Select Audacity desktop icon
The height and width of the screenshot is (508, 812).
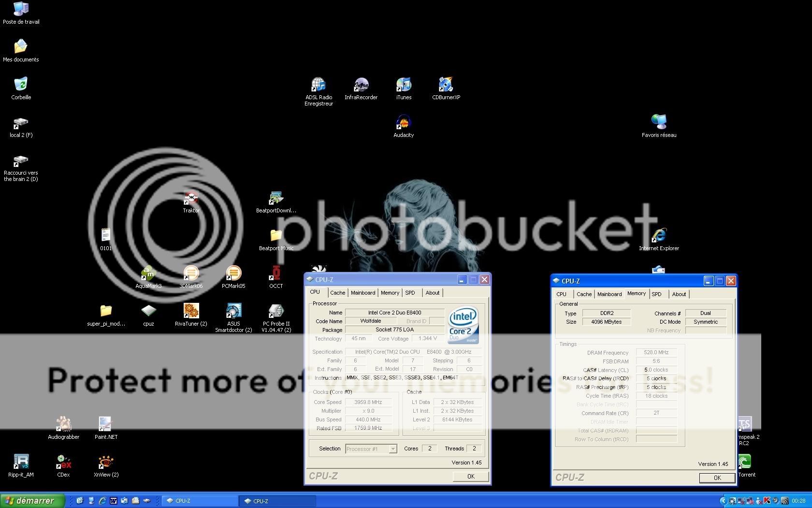[404, 126]
